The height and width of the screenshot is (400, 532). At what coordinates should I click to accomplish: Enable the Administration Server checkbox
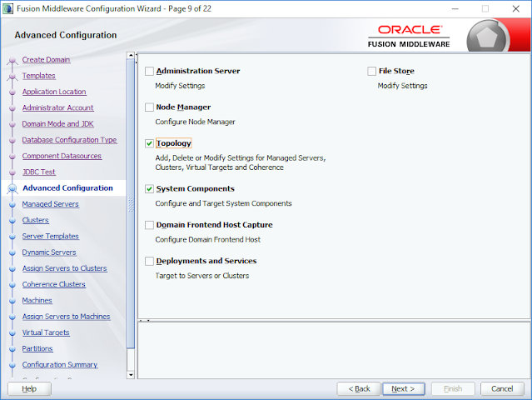click(x=149, y=71)
